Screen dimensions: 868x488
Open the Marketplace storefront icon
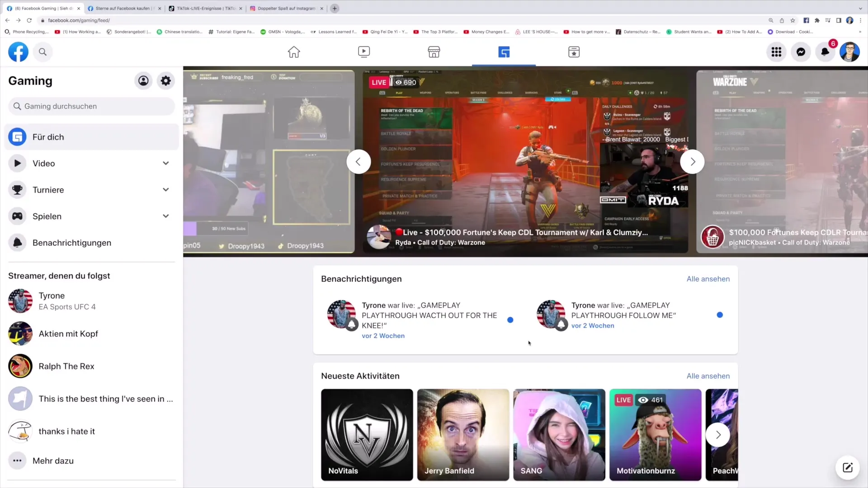[x=434, y=52]
